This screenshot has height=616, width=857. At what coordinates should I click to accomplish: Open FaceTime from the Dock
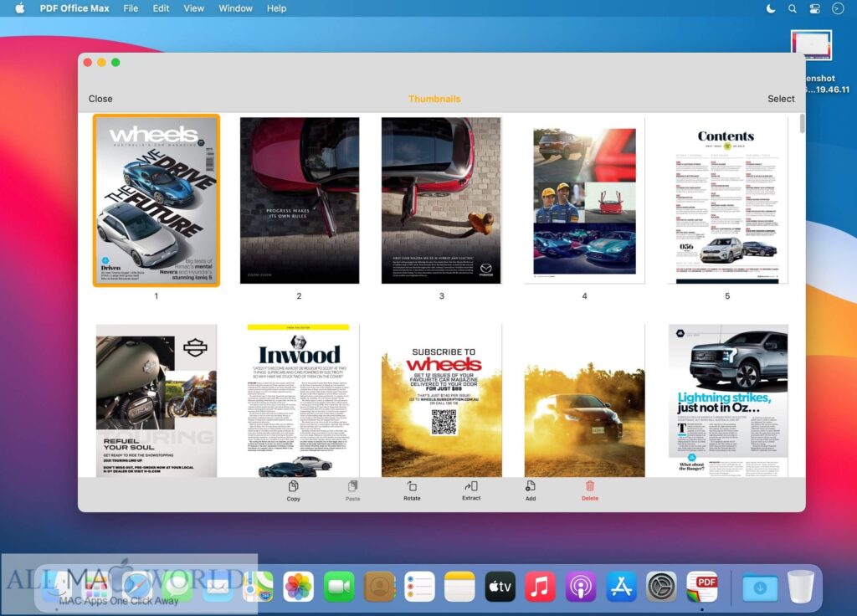(x=339, y=587)
